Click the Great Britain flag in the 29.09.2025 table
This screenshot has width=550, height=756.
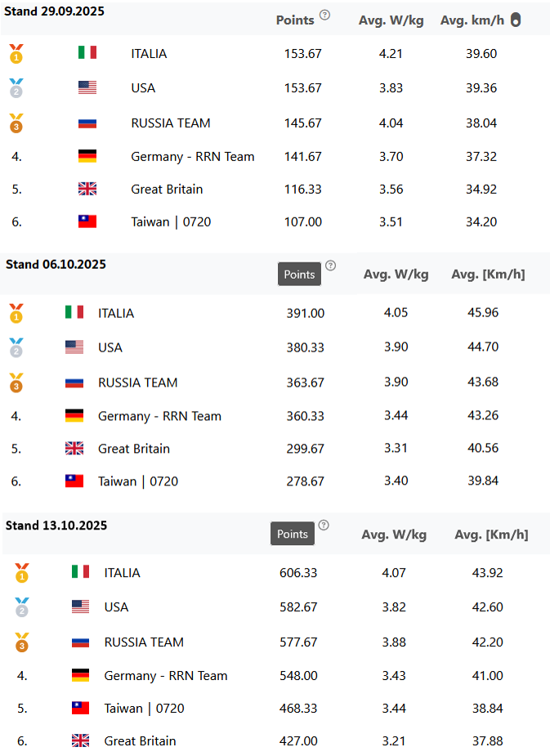point(87,189)
